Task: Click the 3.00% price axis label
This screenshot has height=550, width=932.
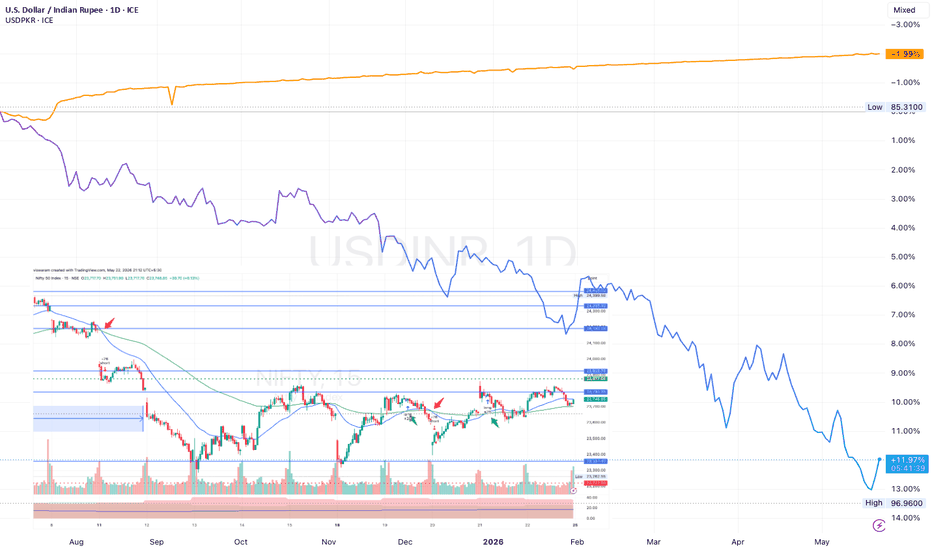Action: 903,199
